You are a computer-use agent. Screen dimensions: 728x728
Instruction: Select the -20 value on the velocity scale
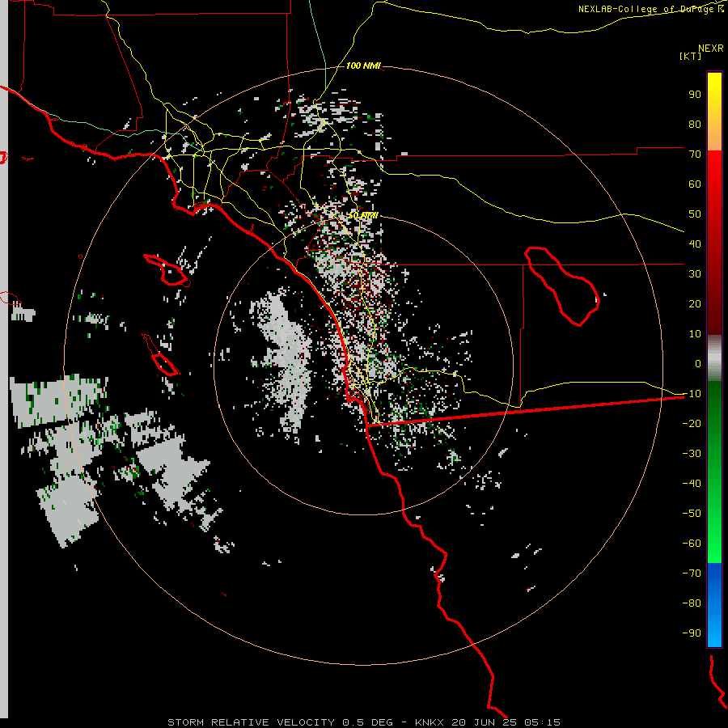click(692, 423)
